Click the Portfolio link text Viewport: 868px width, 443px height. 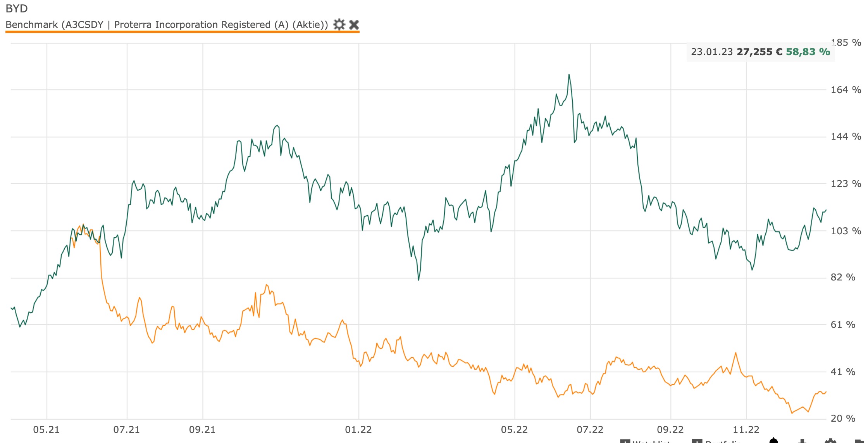pyautogui.click(x=723, y=442)
